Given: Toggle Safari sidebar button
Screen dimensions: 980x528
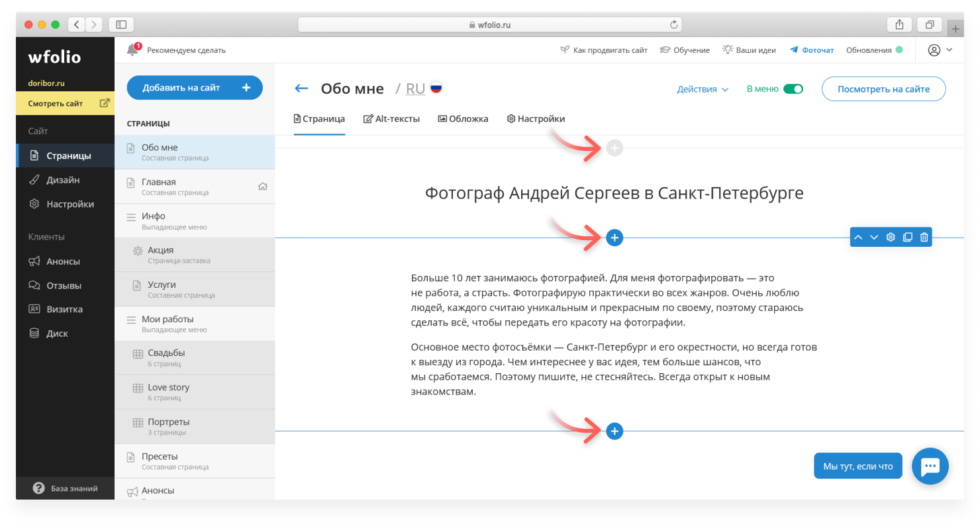Looking at the screenshot, I should tap(121, 24).
